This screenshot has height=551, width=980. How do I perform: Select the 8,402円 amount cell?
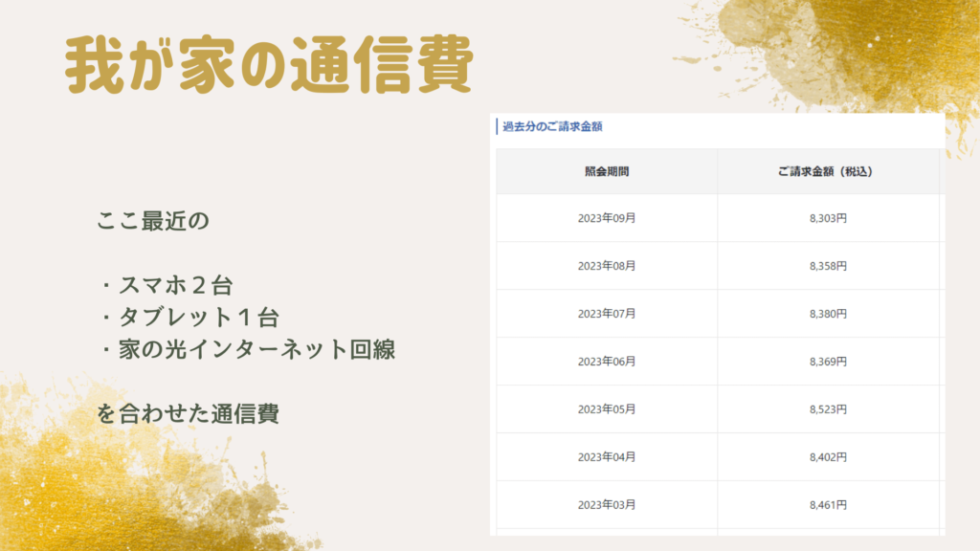tap(828, 456)
